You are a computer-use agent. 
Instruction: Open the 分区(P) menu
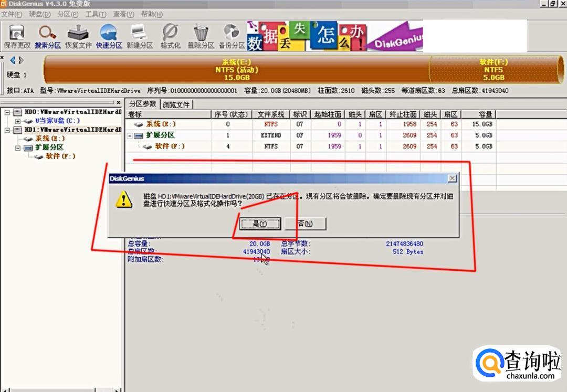click(x=68, y=14)
